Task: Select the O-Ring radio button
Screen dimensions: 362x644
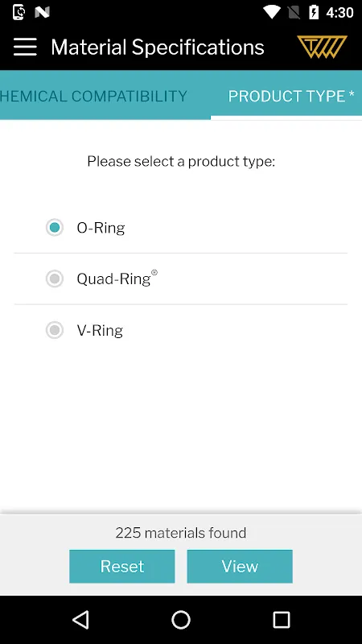Action: (x=55, y=228)
